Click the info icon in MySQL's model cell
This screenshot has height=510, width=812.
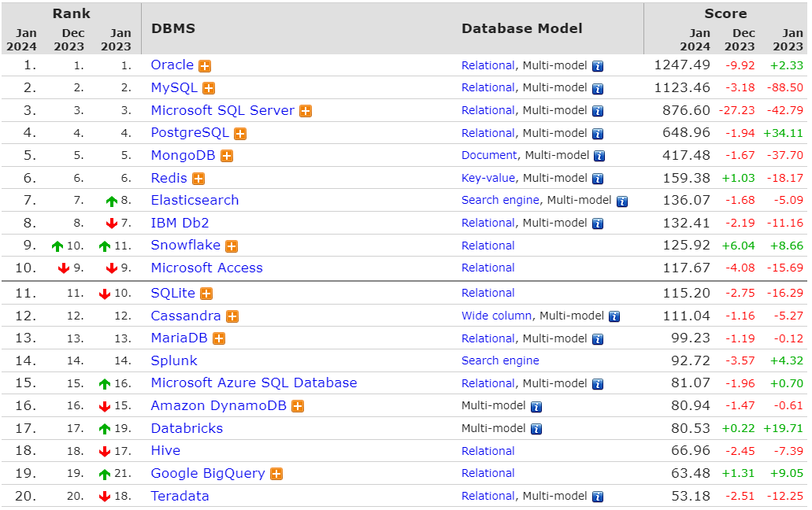598,89
